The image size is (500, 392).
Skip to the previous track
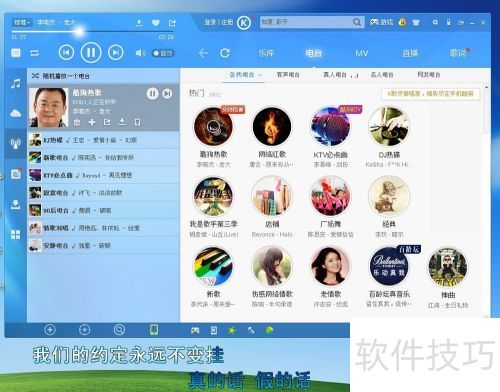[x=66, y=53]
